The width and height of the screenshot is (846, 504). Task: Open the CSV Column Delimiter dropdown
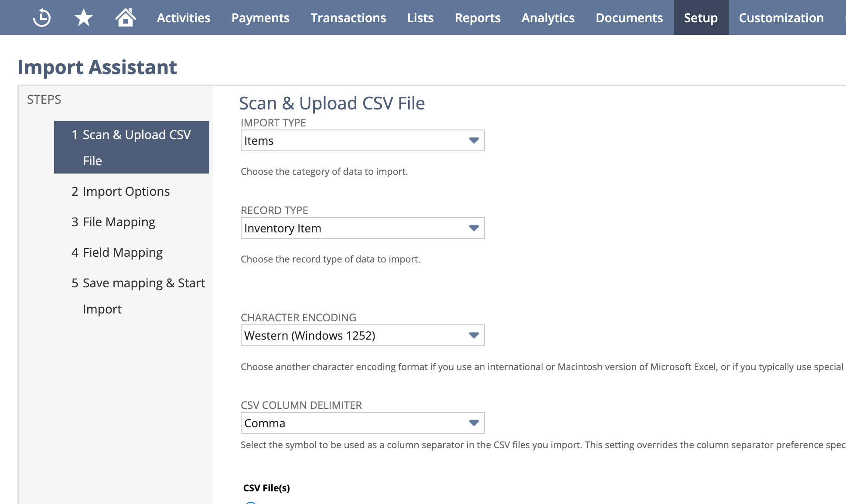coord(474,423)
